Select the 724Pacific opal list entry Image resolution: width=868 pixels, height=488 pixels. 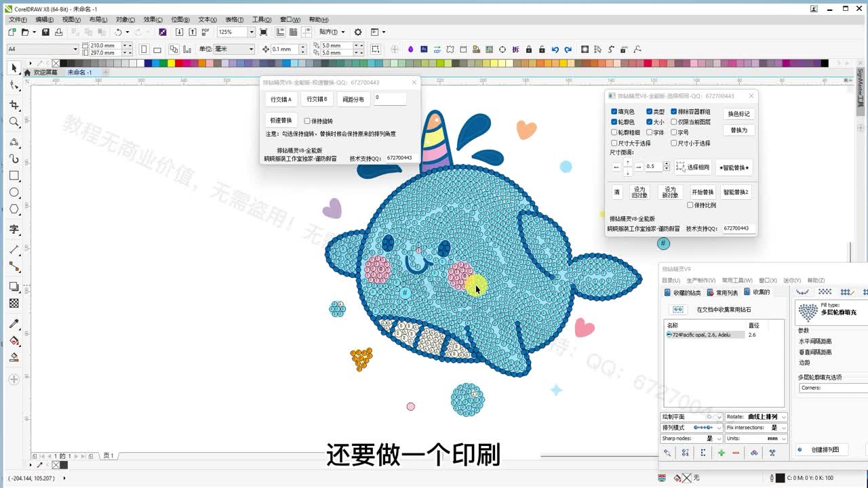point(701,335)
